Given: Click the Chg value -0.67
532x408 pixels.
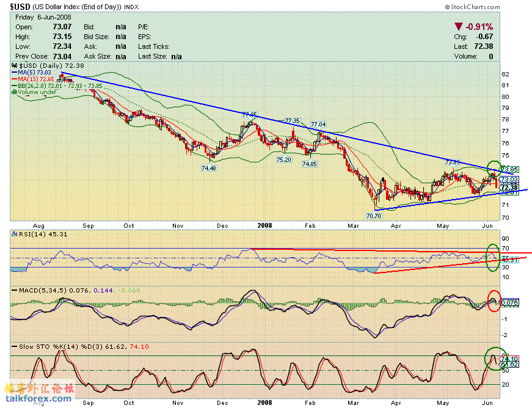Looking at the screenshot, I should [484, 37].
